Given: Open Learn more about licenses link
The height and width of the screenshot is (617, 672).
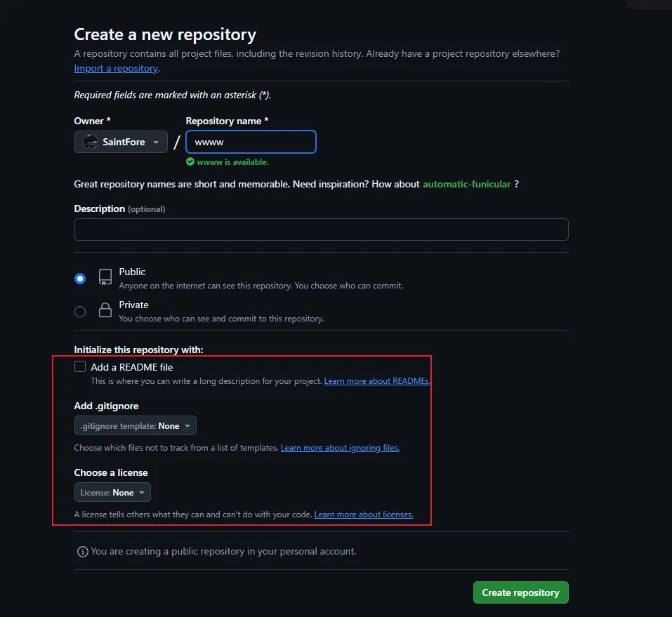Looking at the screenshot, I should tap(364, 515).
